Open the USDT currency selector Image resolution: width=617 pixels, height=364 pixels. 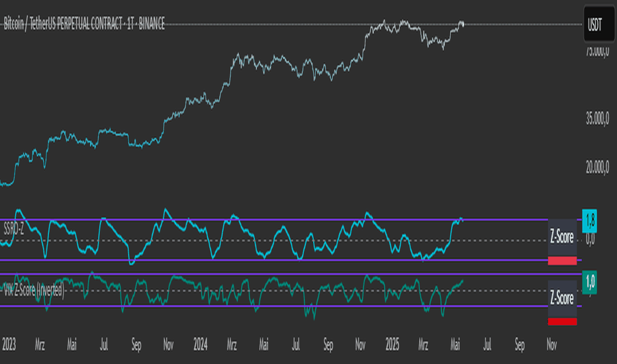[x=598, y=24]
